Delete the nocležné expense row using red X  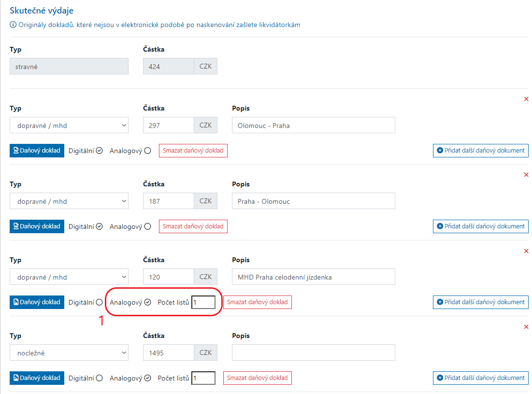pos(526,327)
